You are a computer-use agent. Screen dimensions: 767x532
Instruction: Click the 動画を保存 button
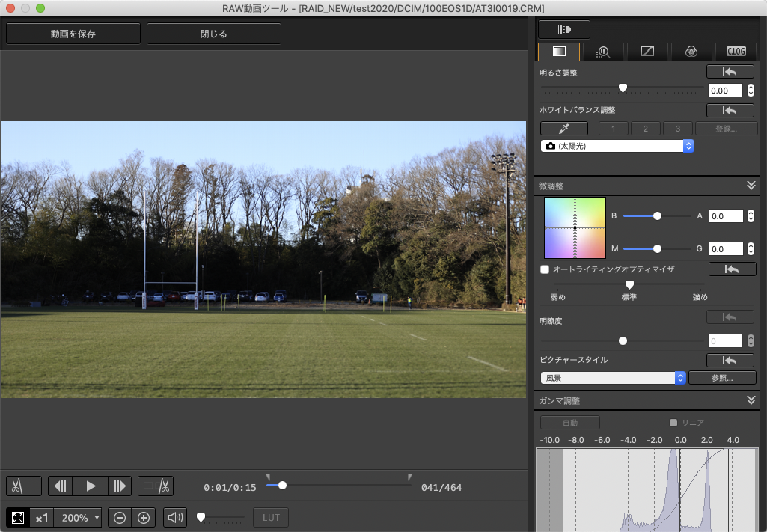coord(73,34)
